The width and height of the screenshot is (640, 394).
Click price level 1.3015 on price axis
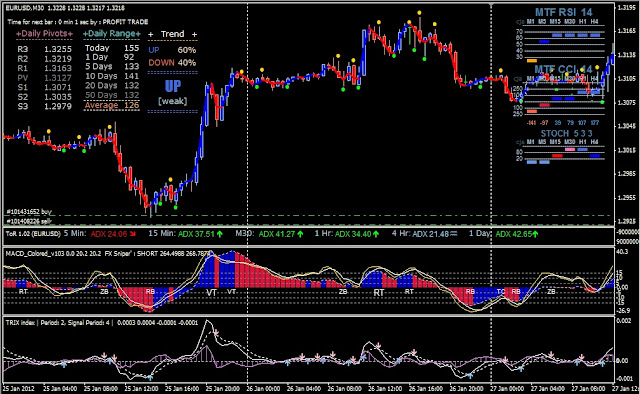(x=627, y=150)
